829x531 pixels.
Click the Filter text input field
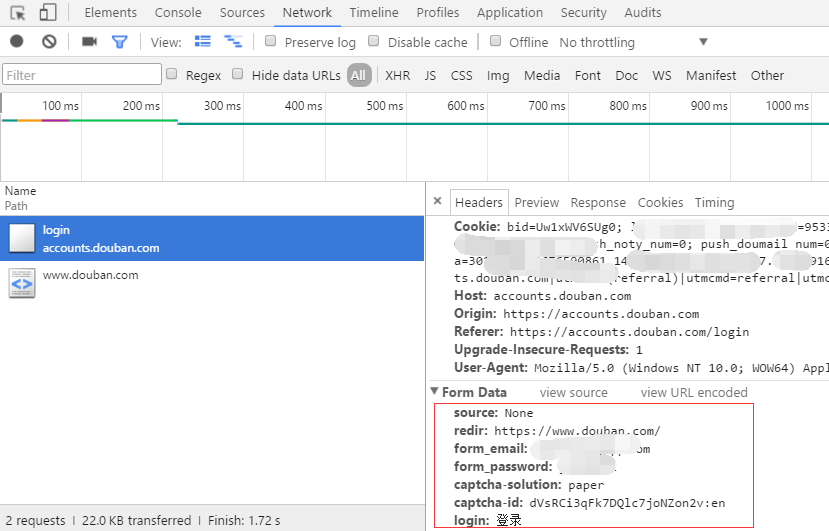click(x=82, y=75)
